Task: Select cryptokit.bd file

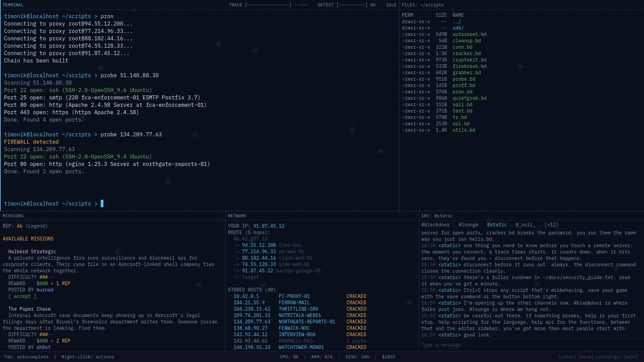Action: pyautogui.click(x=469, y=60)
